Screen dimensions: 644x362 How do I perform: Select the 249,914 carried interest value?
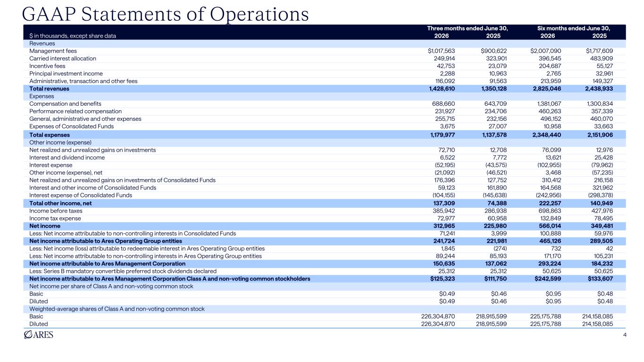tap(443, 58)
